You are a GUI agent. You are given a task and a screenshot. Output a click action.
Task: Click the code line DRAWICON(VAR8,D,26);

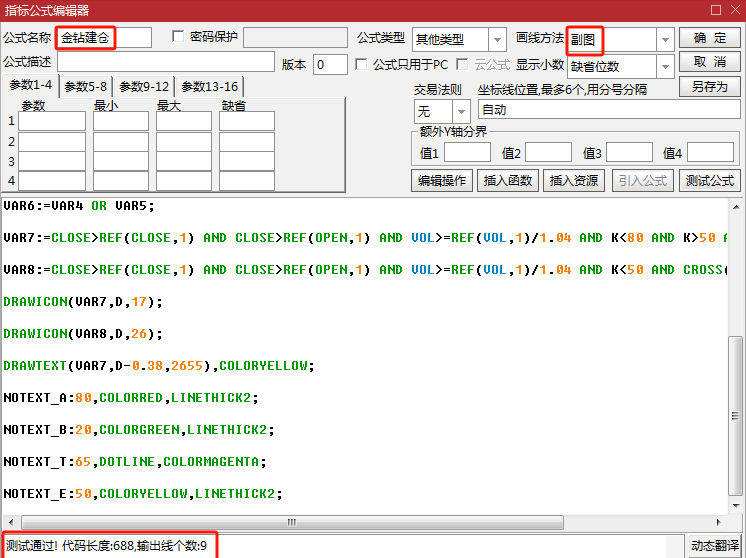83,333
